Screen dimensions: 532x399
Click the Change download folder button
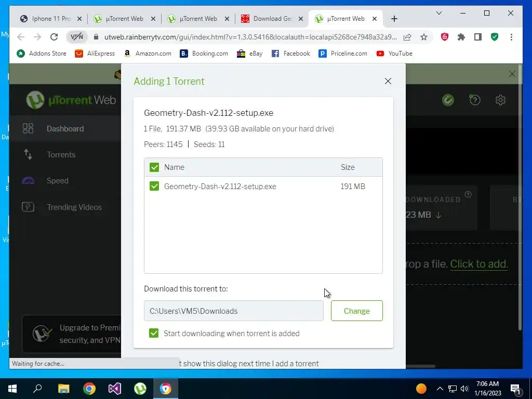(356, 311)
